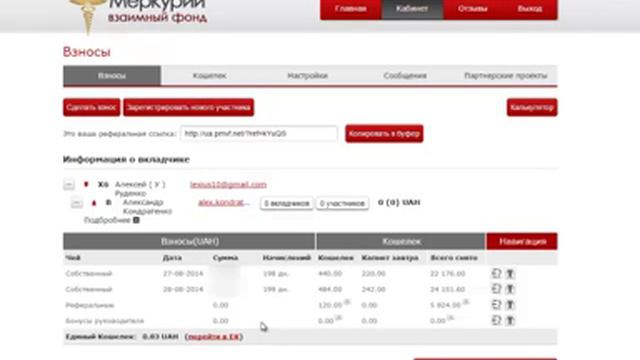640x360 pixels.
Task: Click the date cell 27-08-2014
Action: coord(183,273)
